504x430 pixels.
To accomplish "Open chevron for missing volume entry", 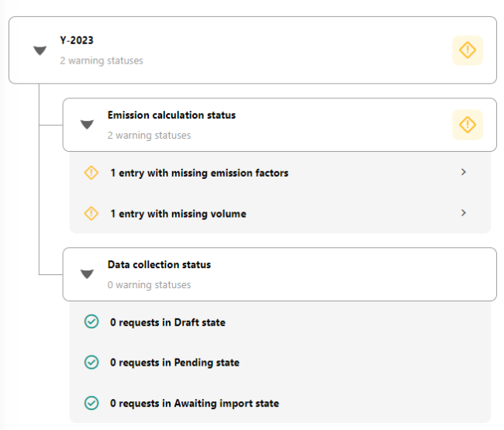I will (463, 213).
